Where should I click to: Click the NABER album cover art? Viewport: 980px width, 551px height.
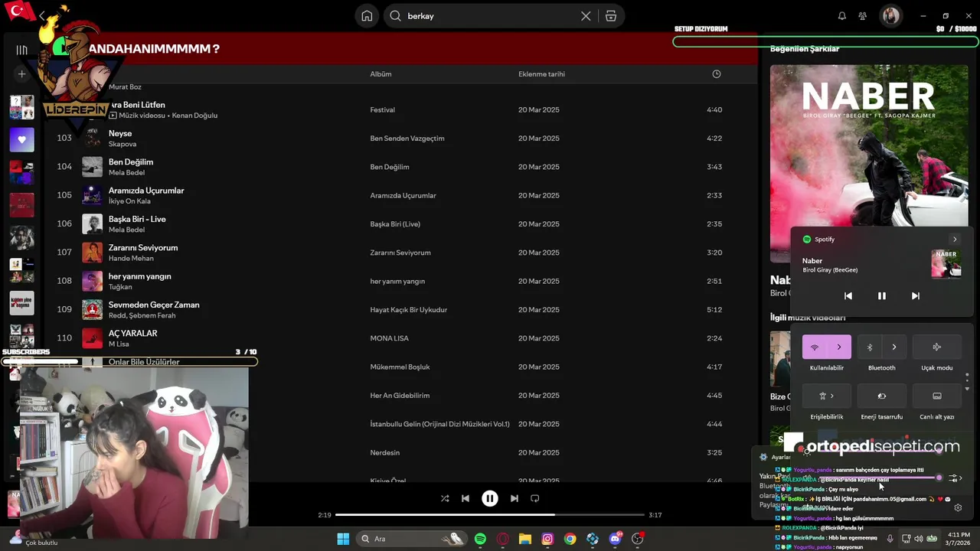point(869,145)
